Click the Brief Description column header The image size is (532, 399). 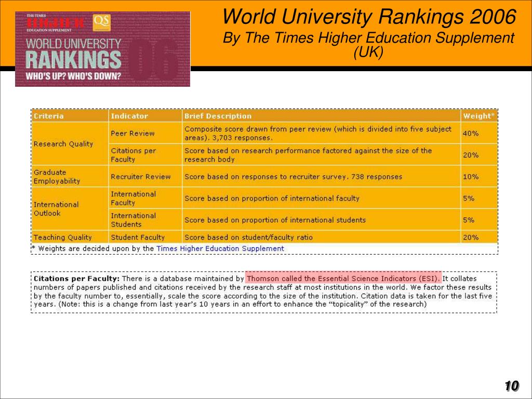click(x=321, y=116)
